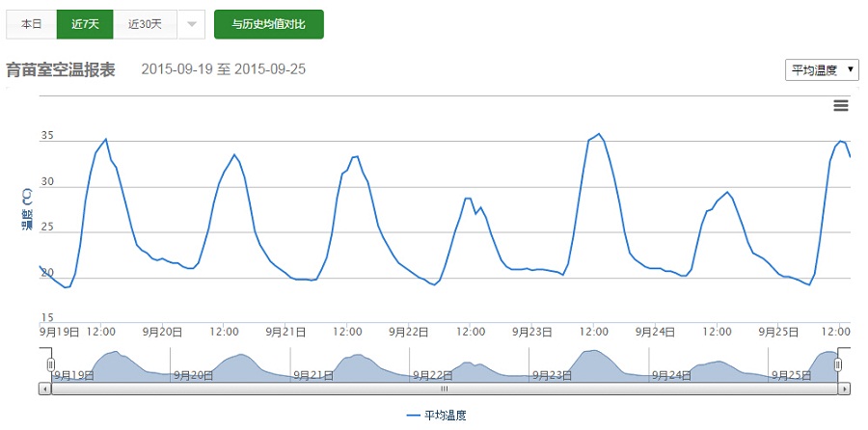Click the 9月21日 label on x-axis

(x=286, y=331)
